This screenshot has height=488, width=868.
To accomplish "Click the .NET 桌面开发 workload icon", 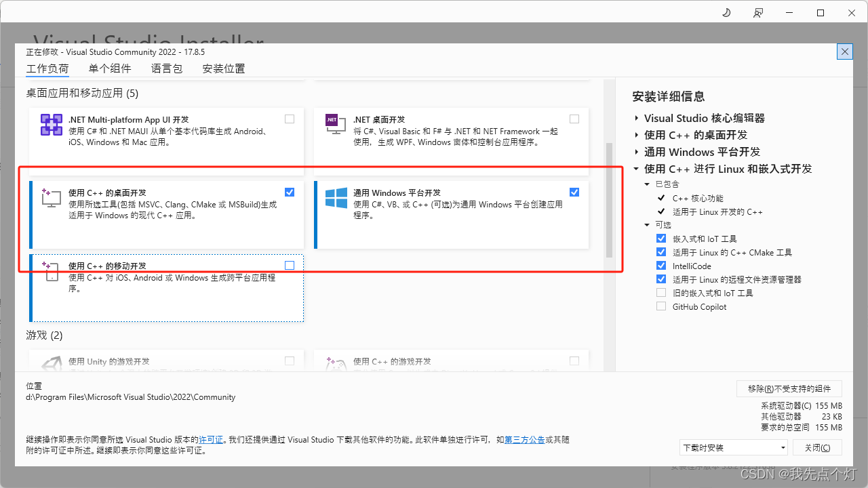I will click(x=335, y=123).
